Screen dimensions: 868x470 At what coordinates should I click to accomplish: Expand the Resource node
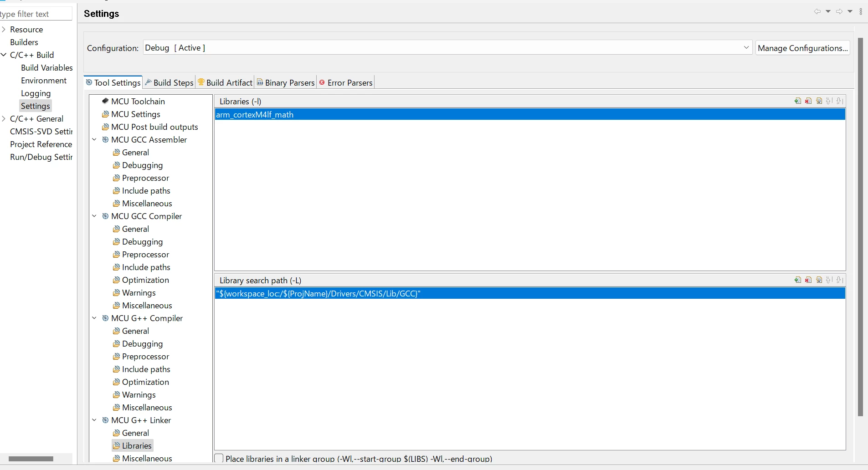click(4, 30)
